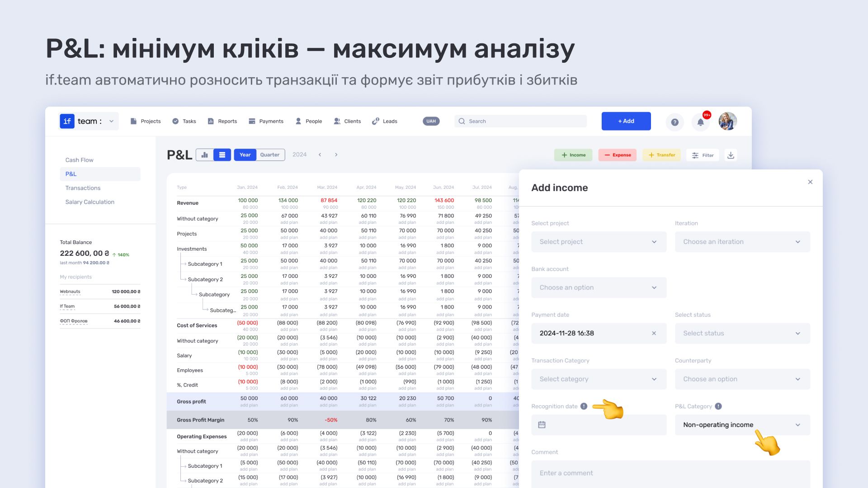Open the P&L Category dropdown
Screen dimensions: 868x488
tap(742, 425)
